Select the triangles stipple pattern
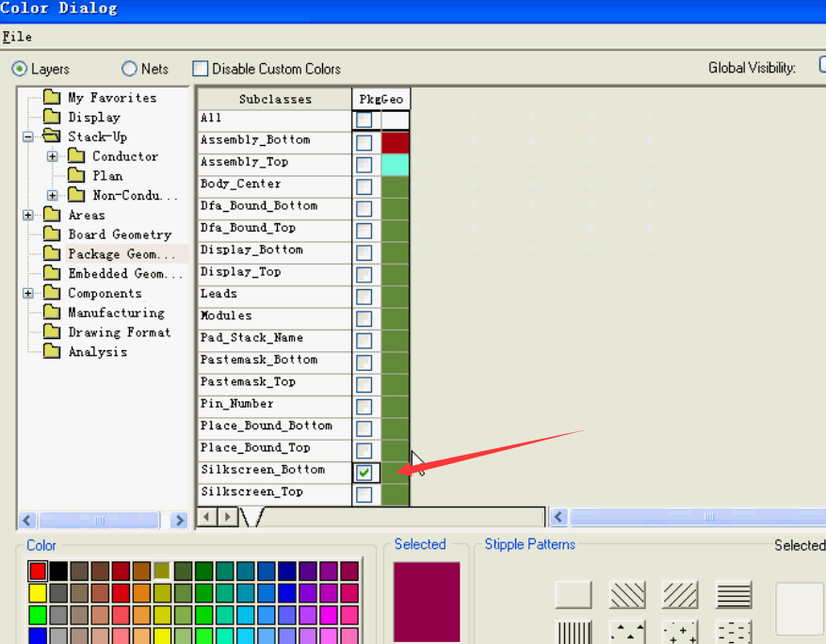Image resolution: width=826 pixels, height=644 pixels. 627,632
